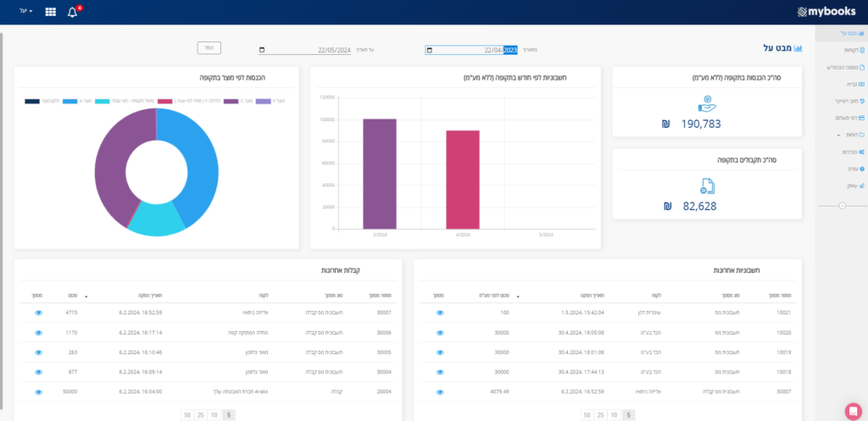View document 10018 via its eye icon
The image size is (868, 421).
(440, 373)
